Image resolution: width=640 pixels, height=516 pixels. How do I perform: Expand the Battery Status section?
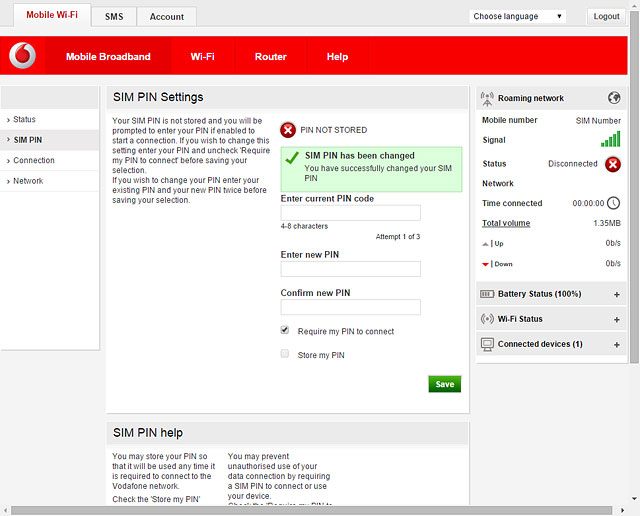[x=616, y=294]
